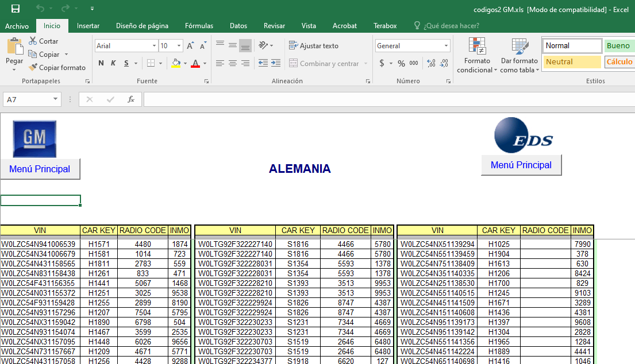The image size is (635, 364).
Task: Toggle italic formatting (K)
Action: [113, 63]
